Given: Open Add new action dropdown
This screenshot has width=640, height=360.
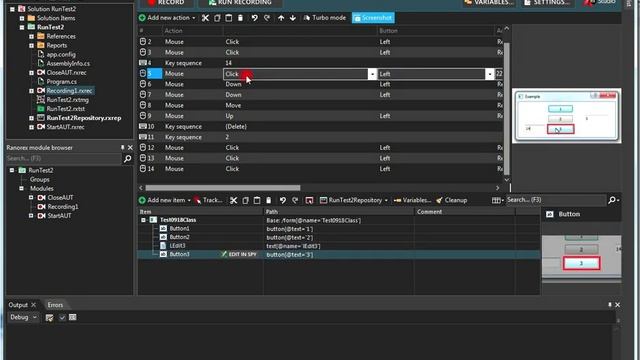Looking at the screenshot, I should click(x=167, y=18).
